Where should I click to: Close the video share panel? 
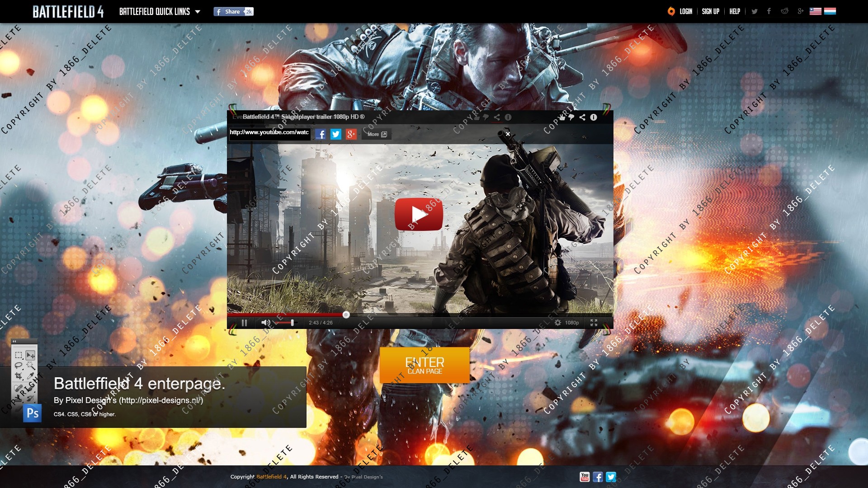508,134
